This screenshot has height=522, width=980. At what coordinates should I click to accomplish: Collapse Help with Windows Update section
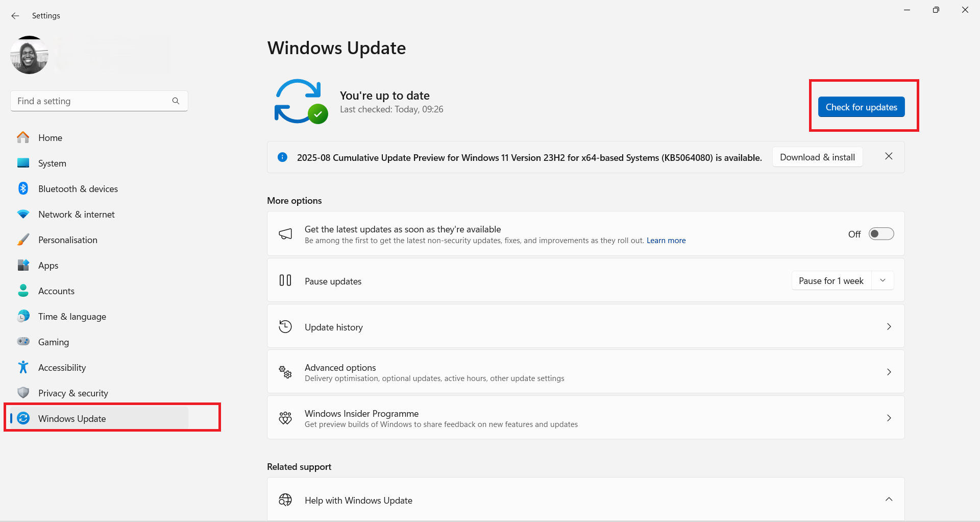click(889, 500)
